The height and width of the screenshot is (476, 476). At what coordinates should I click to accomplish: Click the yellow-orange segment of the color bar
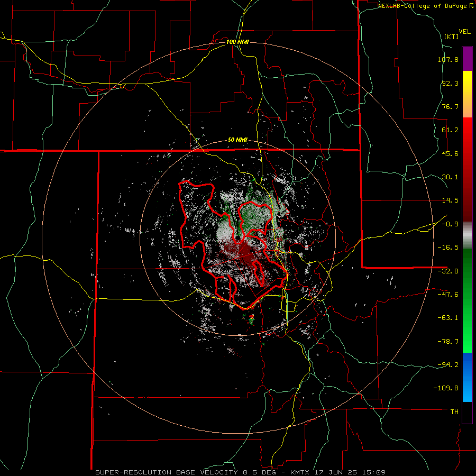467,94
